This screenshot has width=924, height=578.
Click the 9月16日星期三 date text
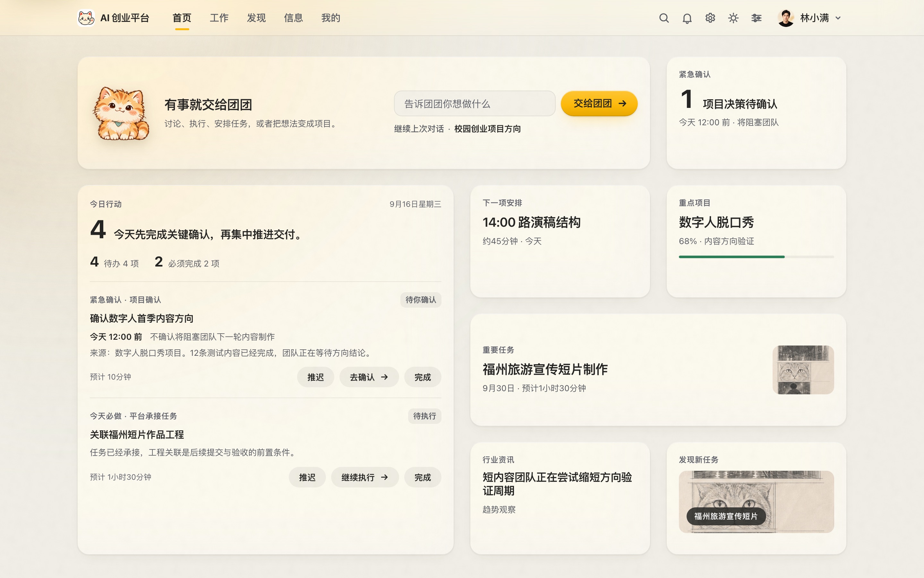[x=415, y=204]
